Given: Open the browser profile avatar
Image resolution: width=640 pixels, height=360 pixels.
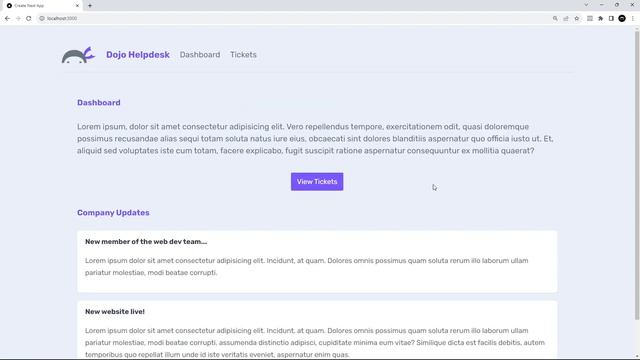Looking at the screenshot, I should pos(622,18).
